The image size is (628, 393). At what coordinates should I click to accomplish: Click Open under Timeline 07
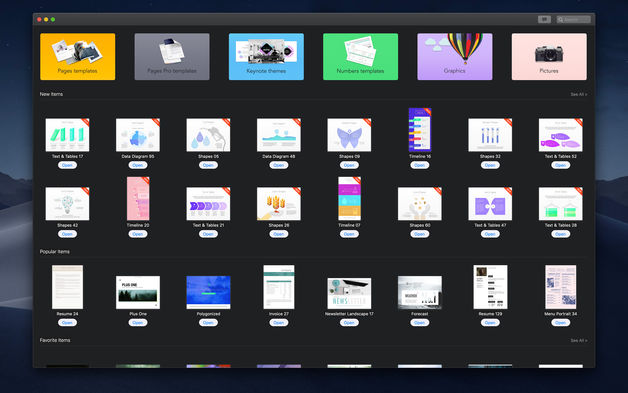pyautogui.click(x=349, y=234)
